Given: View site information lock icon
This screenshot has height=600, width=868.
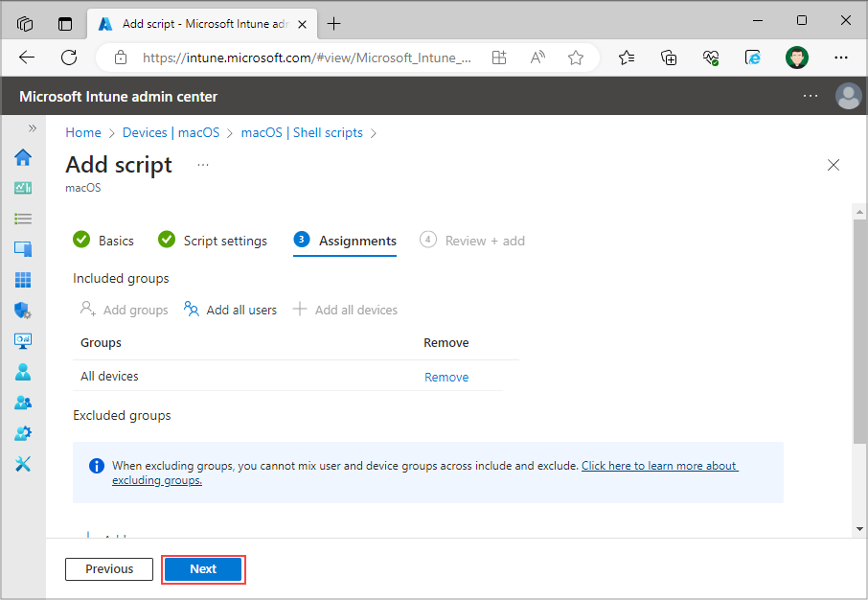Looking at the screenshot, I should point(120,58).
